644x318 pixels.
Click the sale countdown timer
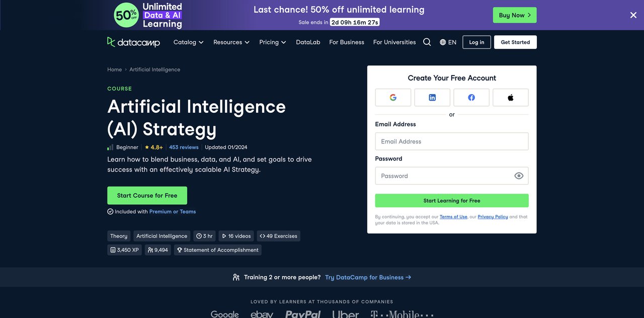[x=355, y=22]
